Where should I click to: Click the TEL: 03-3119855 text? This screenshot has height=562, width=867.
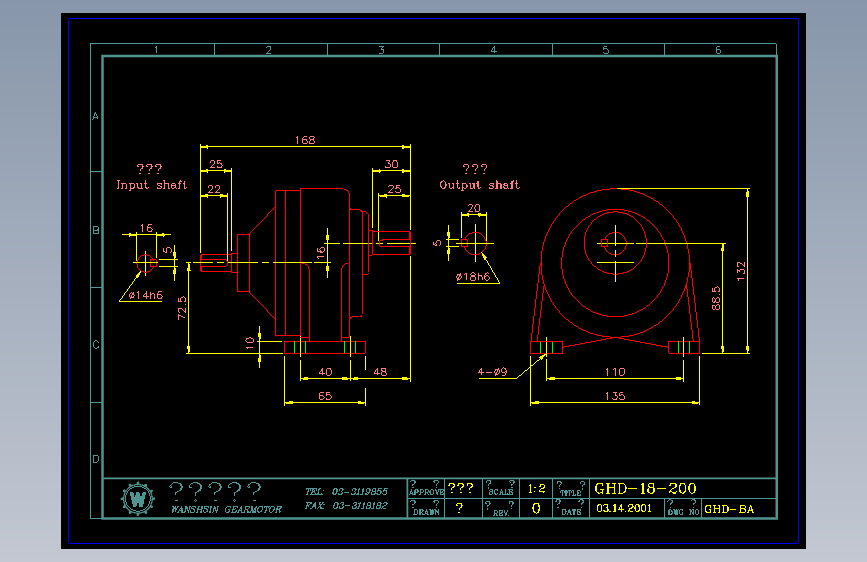[346, 491]
